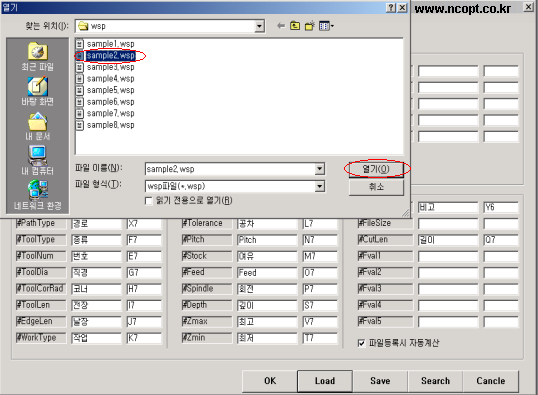Click the #Spindle cell field P7
Viewport: 538px width, 395px height.
(x=320, y=289)
